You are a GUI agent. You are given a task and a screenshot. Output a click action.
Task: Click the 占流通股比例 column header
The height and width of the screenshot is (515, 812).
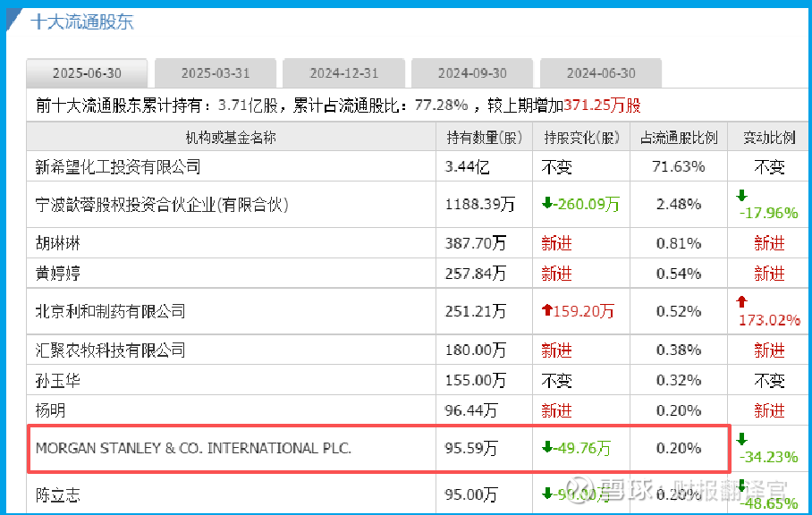coord(679,137)
